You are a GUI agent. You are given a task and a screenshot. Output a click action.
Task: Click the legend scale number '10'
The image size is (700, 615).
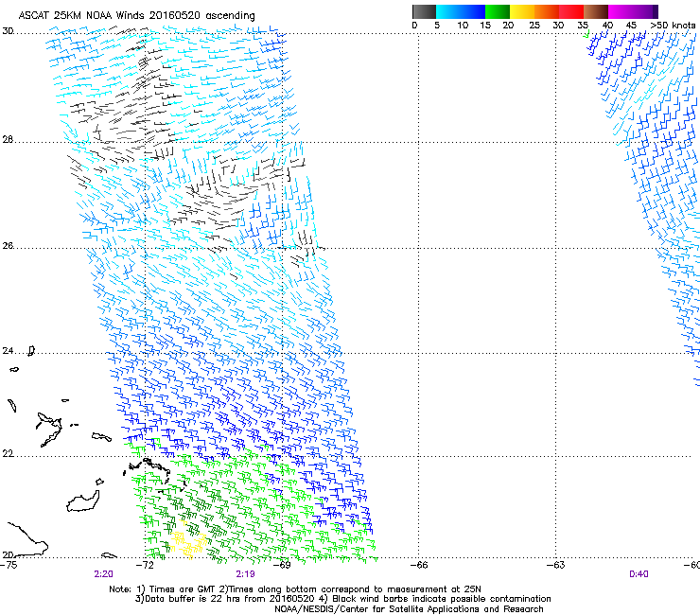(463, 26)
